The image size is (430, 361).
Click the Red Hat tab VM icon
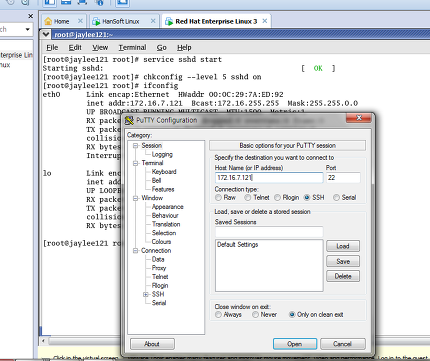(x=169, y=21)
